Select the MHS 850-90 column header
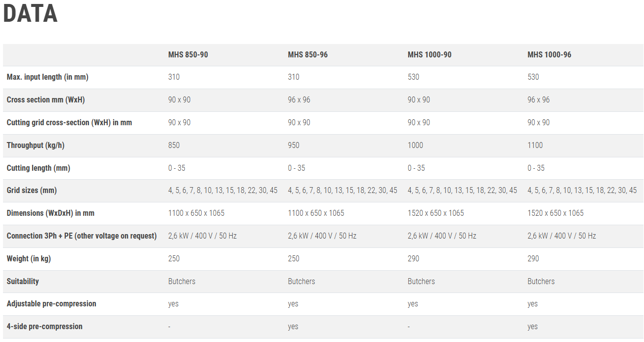 tap(188, 54)
